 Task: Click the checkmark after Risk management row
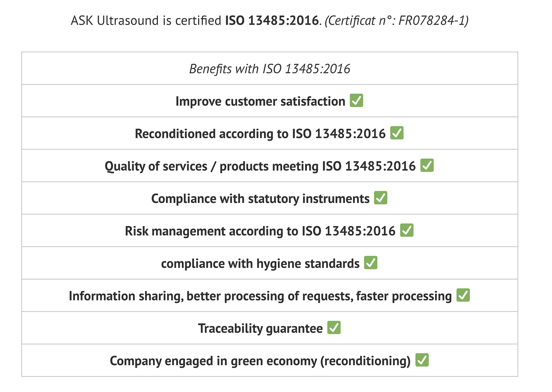point(407,230)
